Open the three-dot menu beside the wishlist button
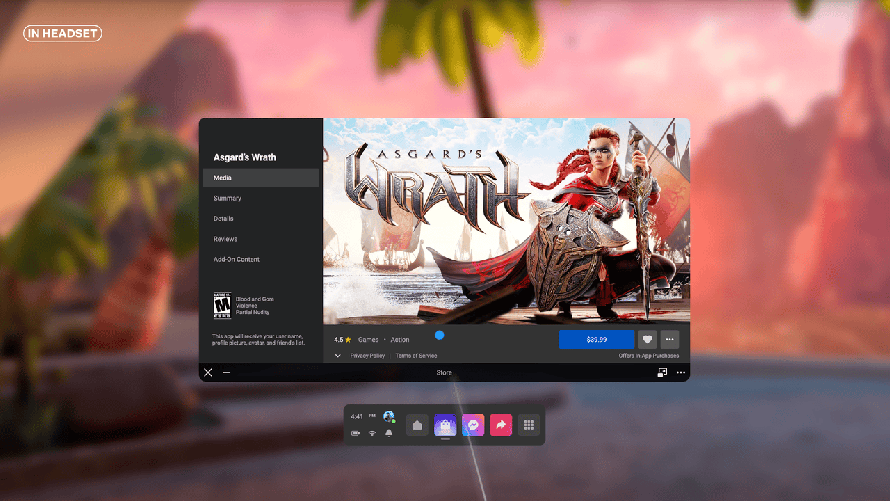 point(670,340)
